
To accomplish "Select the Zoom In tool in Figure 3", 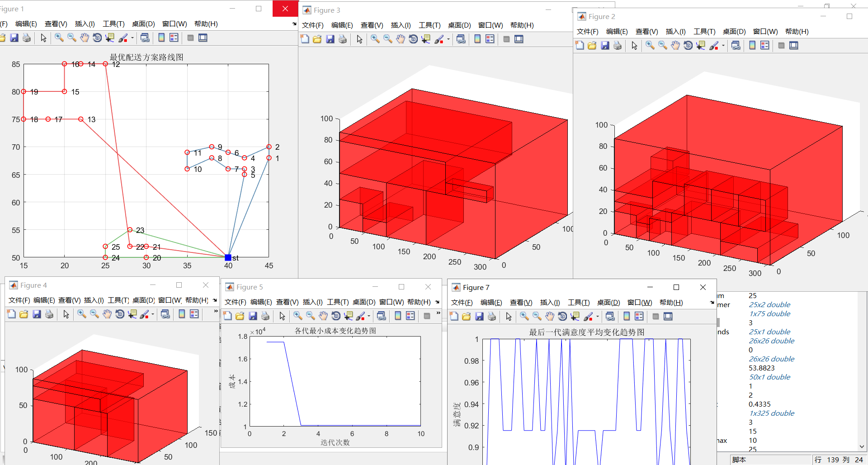I will pos(375,39).
